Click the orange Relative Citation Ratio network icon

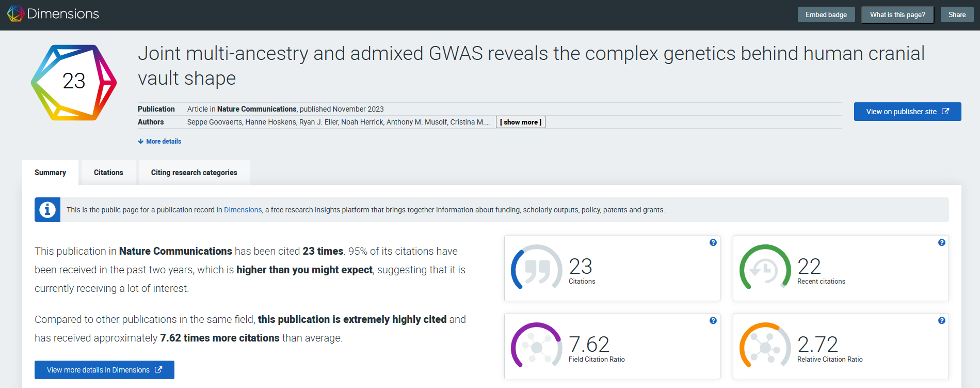click(x=765, y=347)
